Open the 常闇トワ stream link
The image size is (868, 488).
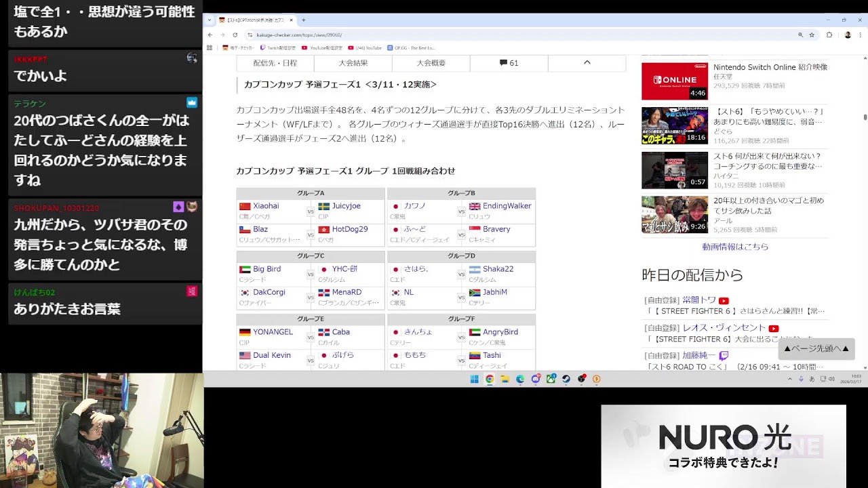point(699,300)
